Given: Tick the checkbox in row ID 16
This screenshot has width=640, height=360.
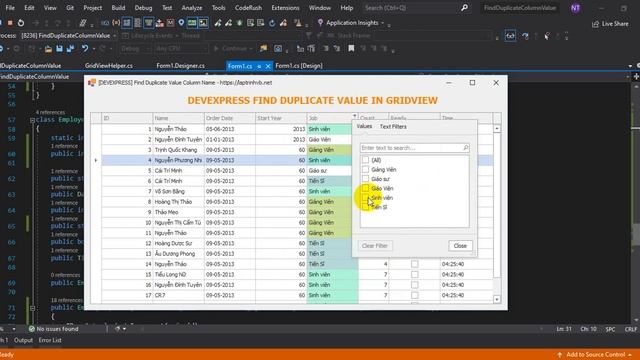Looking at the screenshot, I should tap(415, 285).
